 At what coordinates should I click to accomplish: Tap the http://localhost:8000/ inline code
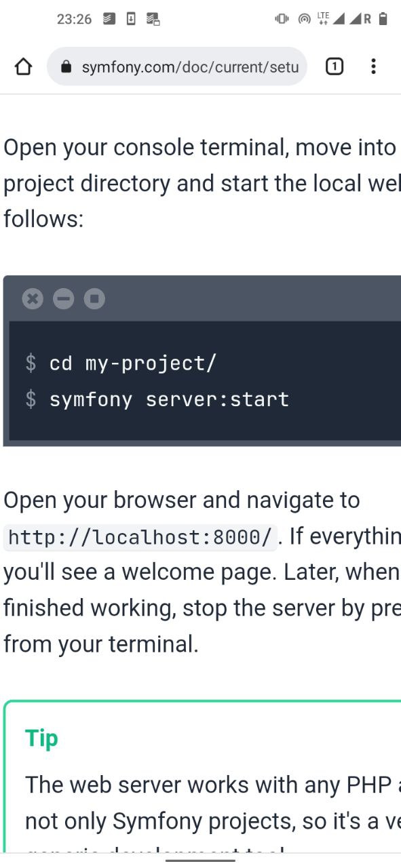[141, 538]
